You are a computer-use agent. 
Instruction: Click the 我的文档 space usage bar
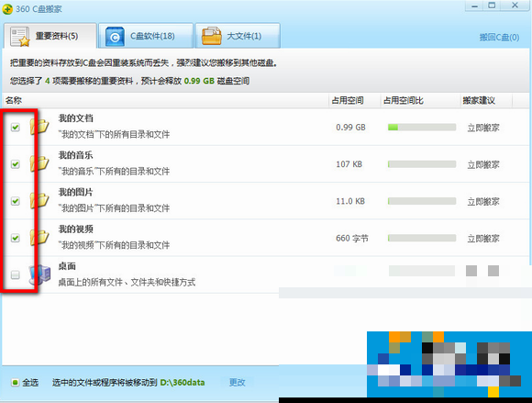422,128
